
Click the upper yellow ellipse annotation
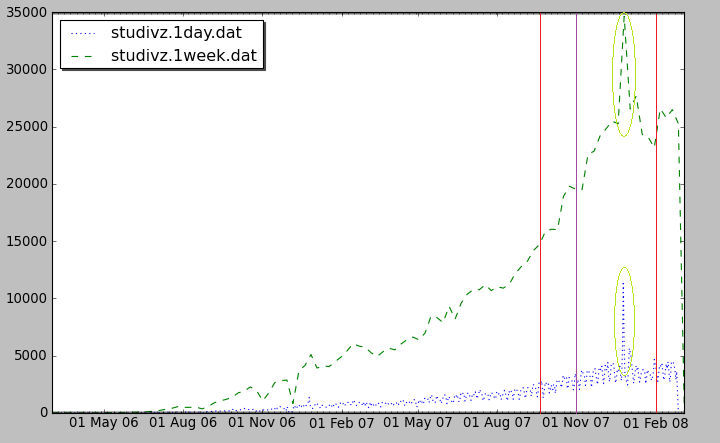click(x=613, y=74)
